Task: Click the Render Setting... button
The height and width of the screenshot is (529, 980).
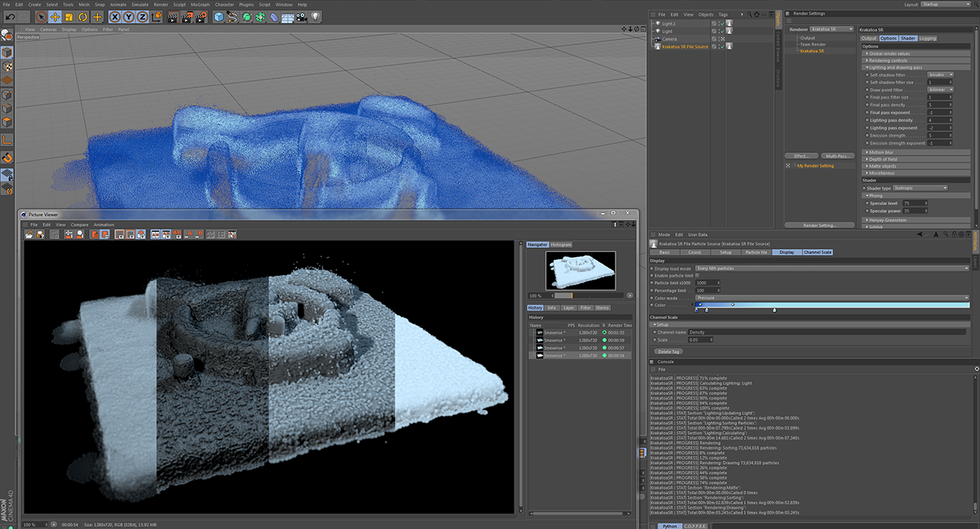Action: (820, 225)
